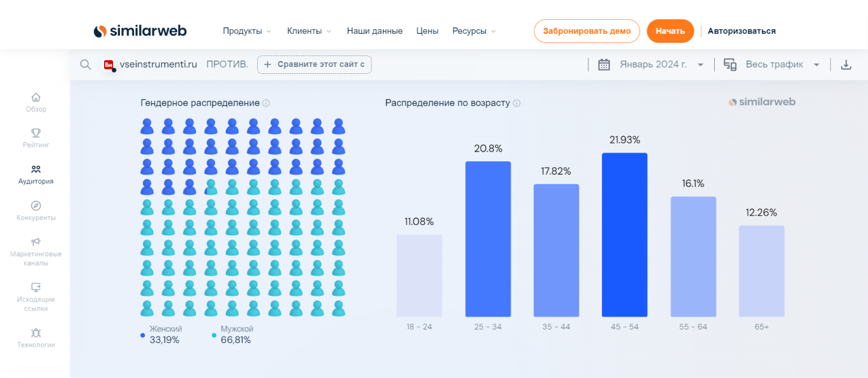Image resolution: width=868 pixels, height=378 pixels.
Task: Click the download icon
Action: 846,64
